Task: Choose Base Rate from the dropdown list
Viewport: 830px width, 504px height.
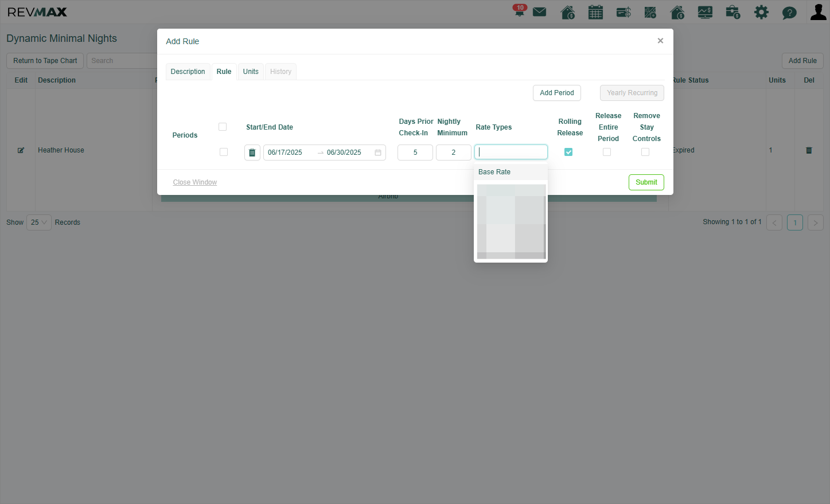Action: pyautogui.click(x=511, y=172)
